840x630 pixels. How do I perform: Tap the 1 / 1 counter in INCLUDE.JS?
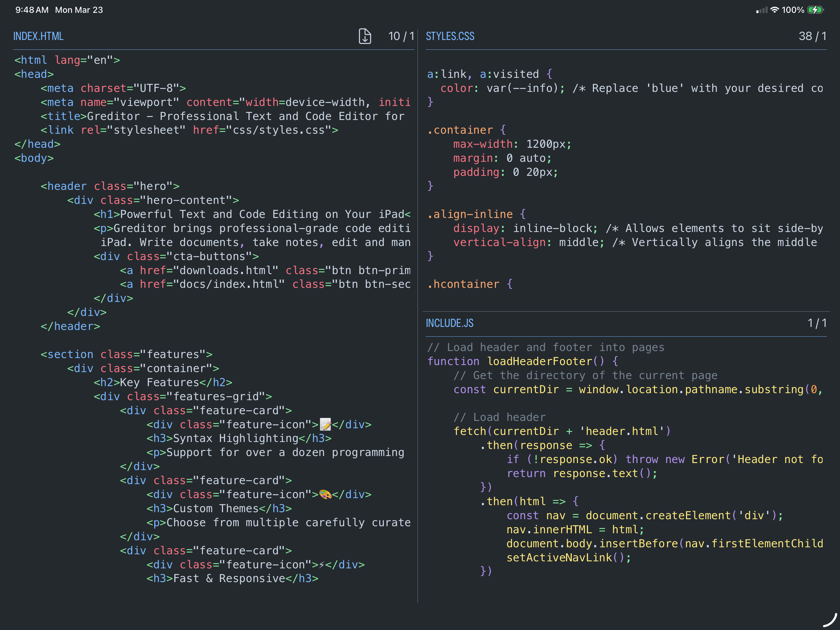click(816, 323)
